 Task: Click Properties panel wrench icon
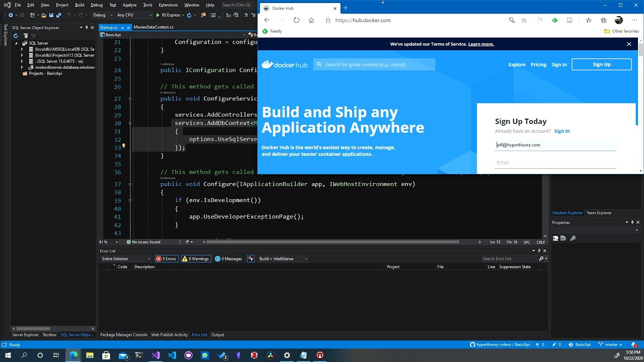pos(573,238)
